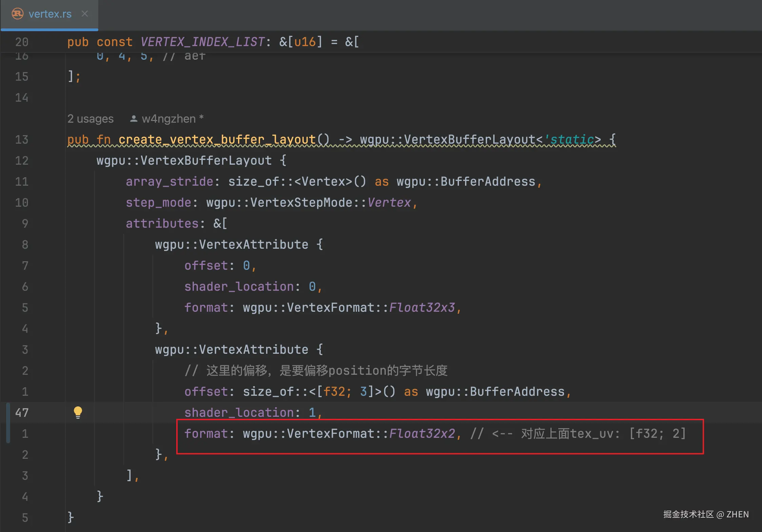Click function name create_vertex_buffer_layout
Viewport: 762px width, 532px height.
tap(217, 140)
